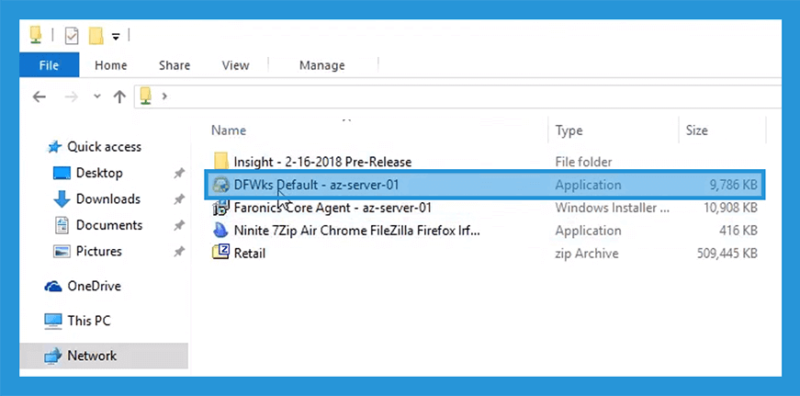Open the Manage ribbon tab

click(x=322, y=65)
